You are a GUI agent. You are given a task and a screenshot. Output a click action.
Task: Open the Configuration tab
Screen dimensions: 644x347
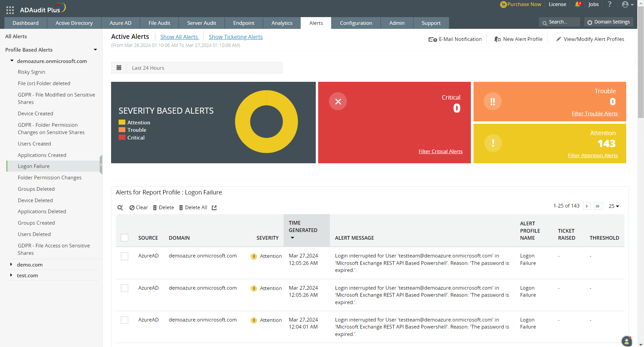pos(356,23)
